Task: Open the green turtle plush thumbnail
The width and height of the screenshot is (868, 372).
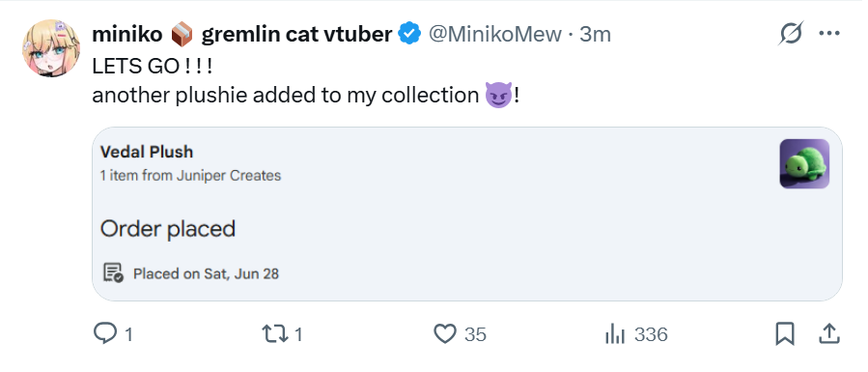Action: coord(804,163)
